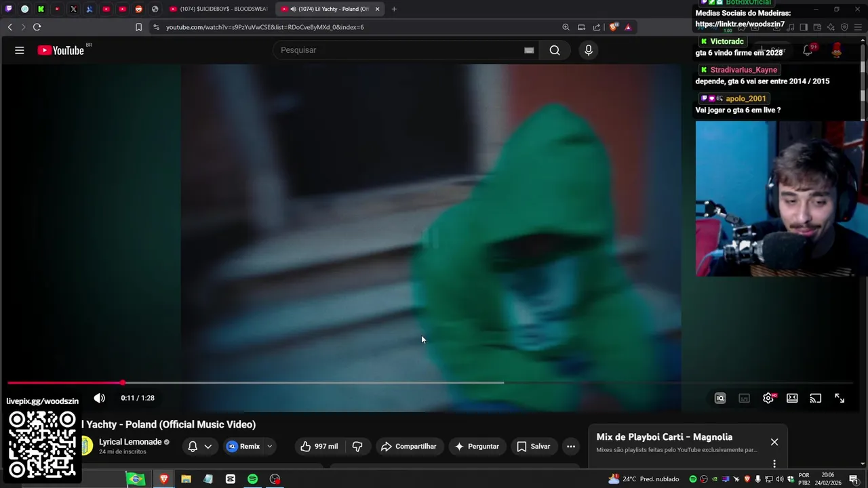Click Compartilhar to share the video
The image size is (868, 488).
[409, 446]
